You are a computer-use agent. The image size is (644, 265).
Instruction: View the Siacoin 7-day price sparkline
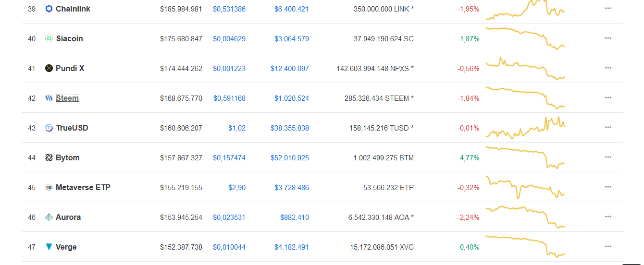pyautogui.click(x=525, y=38)
